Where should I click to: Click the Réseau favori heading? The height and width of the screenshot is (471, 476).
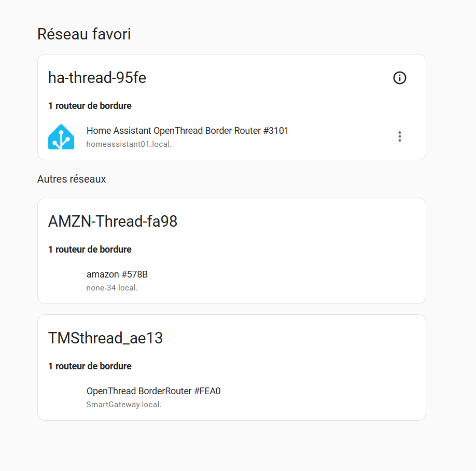click(84, 34)
